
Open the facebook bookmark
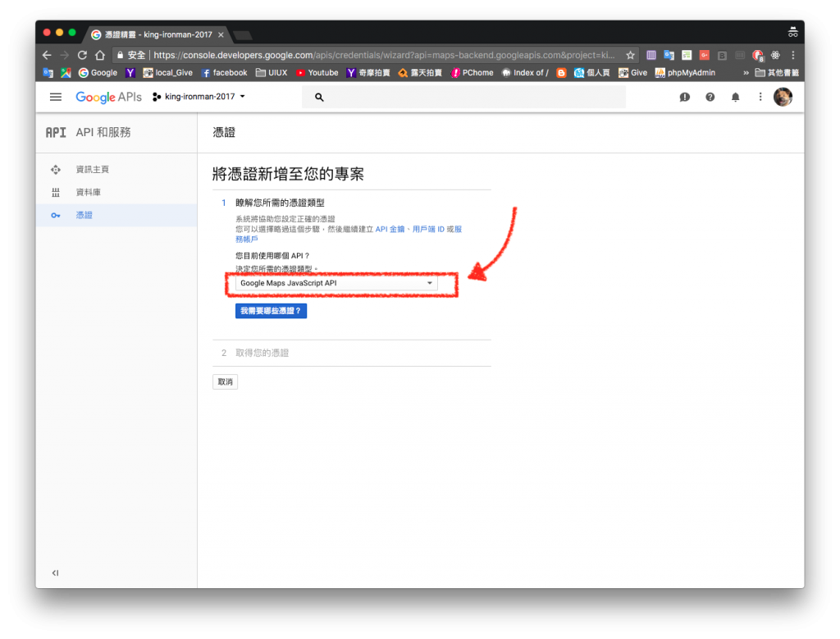[x=225, y=73]
